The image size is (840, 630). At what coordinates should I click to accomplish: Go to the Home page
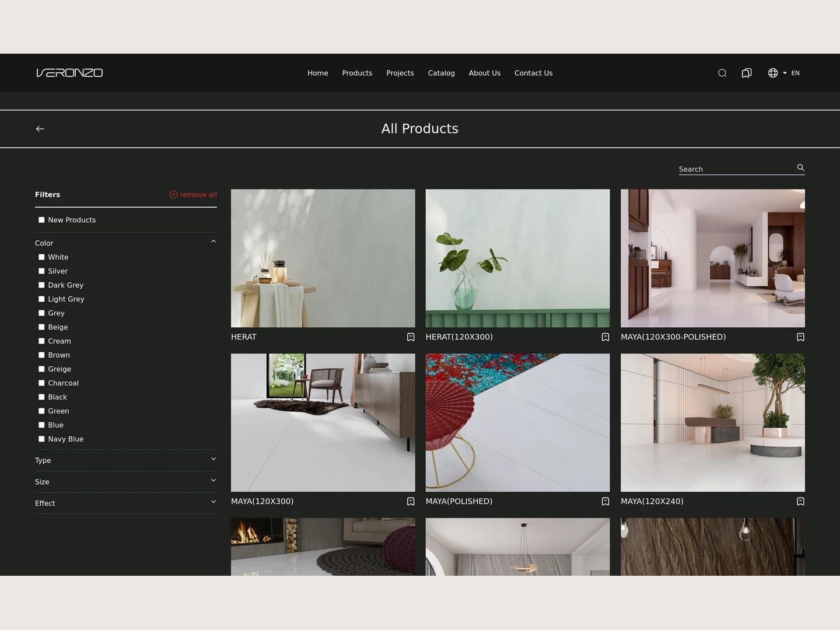[x=318, y=73]
